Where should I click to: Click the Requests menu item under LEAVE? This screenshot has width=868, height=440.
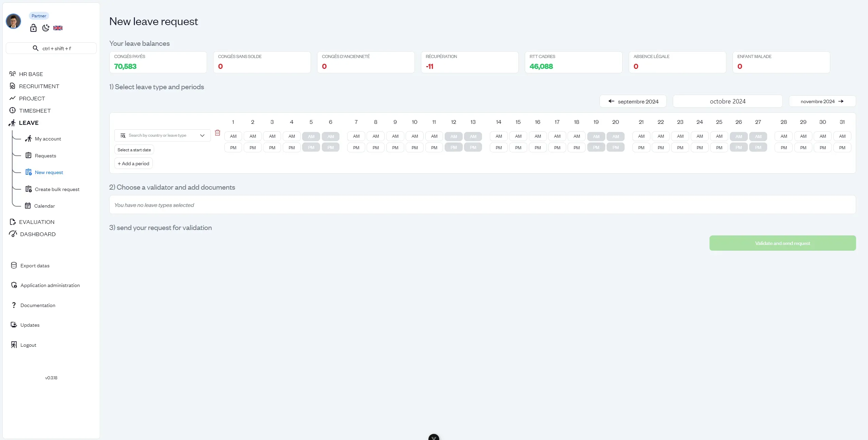45,155
